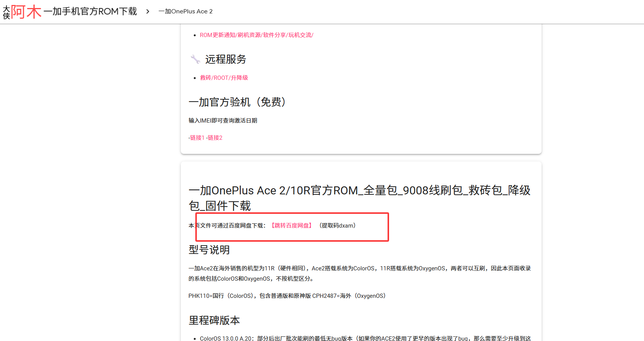Open the 救砖/ROOT/升降级 link

coord(224,78)
